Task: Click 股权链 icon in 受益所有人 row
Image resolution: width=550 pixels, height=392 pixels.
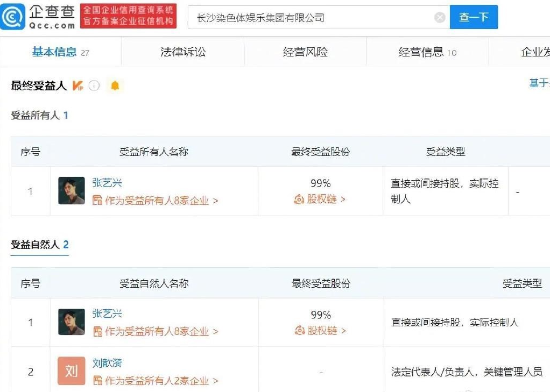Action: click(299, 199)
